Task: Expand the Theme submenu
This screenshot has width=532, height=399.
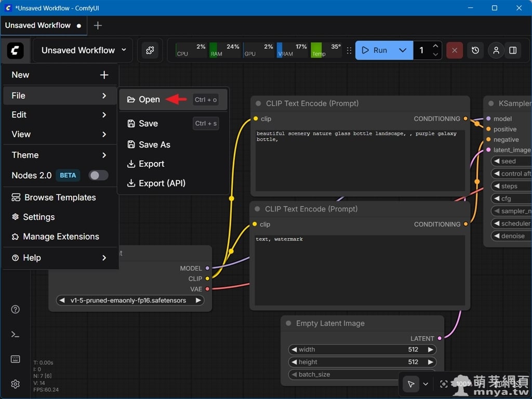Action: (x=60, y=155)
